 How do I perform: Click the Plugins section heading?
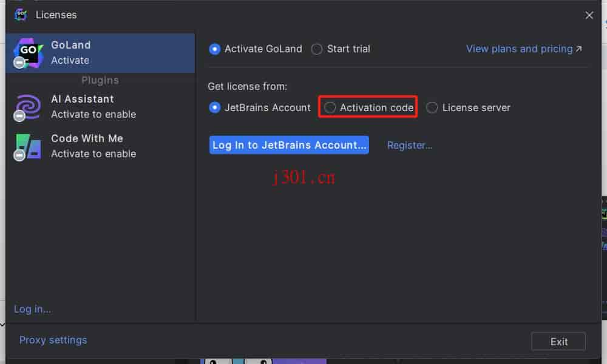coord(100,81)
